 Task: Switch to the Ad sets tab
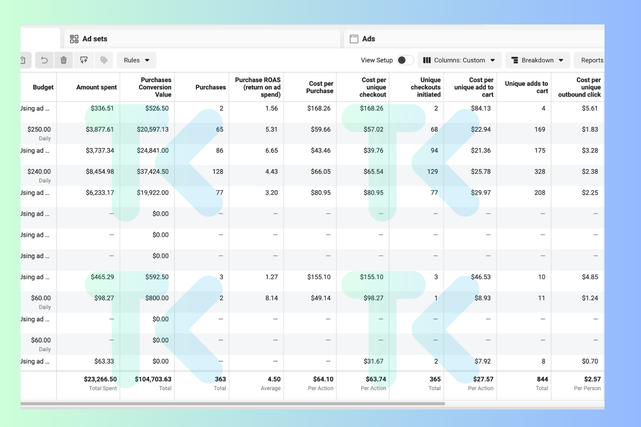click(x=202, y=39)
